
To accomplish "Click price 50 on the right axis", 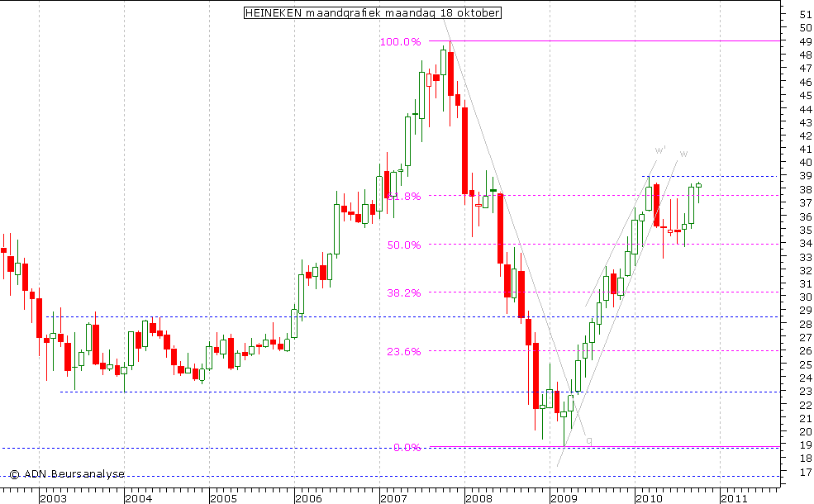I will [x=806, y=28].
